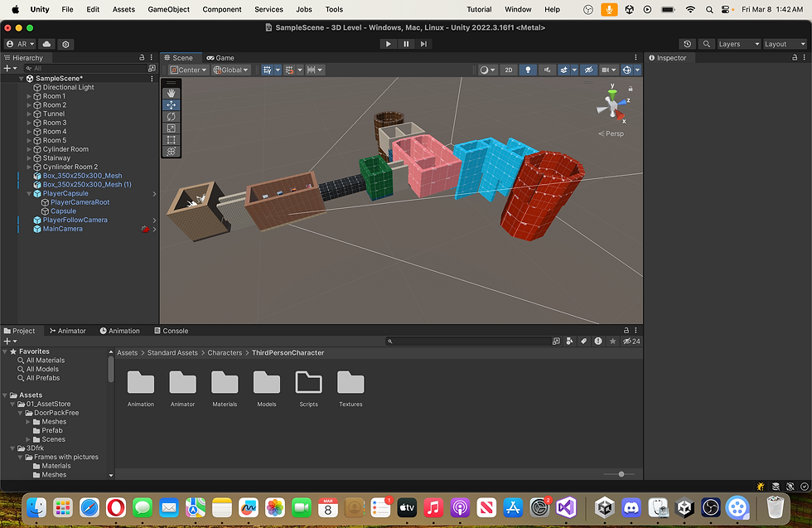Click the scene orientation gizmo
Image resolution: width=812 pixels, height=528 pixels.
point(614,104)
